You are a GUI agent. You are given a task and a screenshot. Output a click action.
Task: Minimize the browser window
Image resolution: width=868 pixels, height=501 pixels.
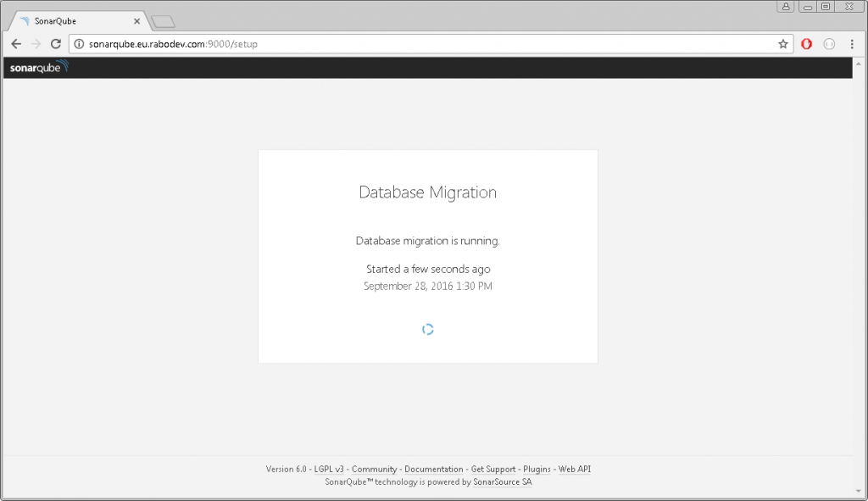tap(808, 7)
